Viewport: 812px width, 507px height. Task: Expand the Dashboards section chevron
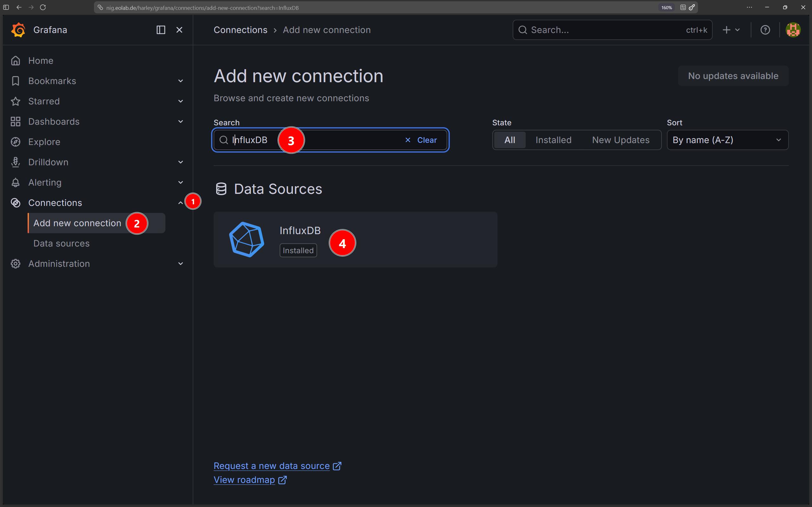click(x=180, y=122)
